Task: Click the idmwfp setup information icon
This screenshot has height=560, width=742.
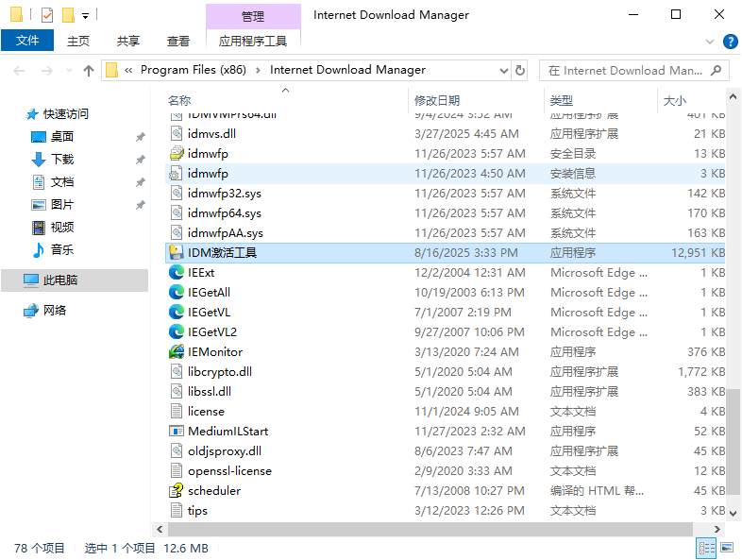Action: point(176,173)
